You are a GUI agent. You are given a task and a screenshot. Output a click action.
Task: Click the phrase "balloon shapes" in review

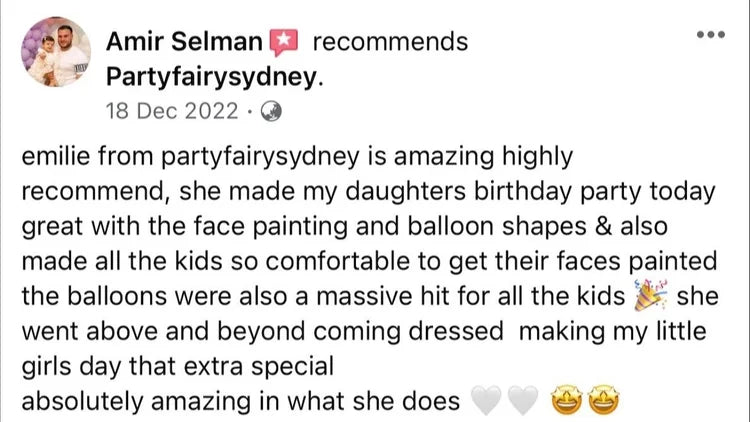pyautogui.click(x=496, y=227)
